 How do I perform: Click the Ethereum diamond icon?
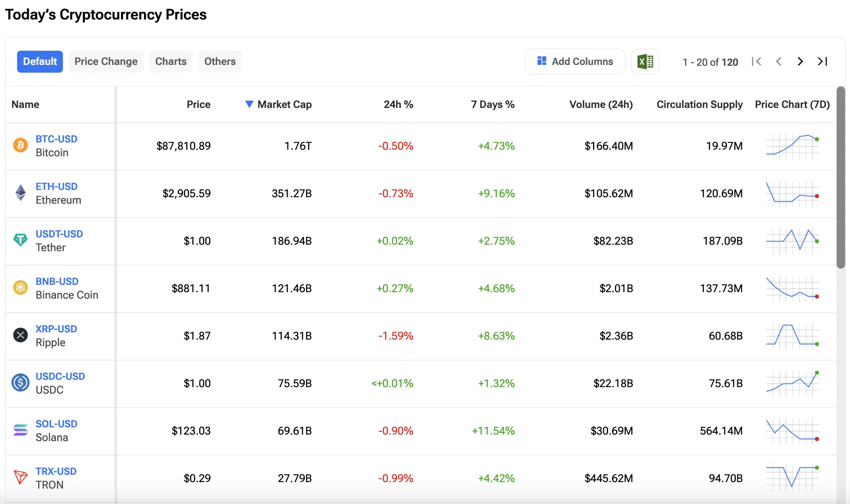click(x=19, y=193)
